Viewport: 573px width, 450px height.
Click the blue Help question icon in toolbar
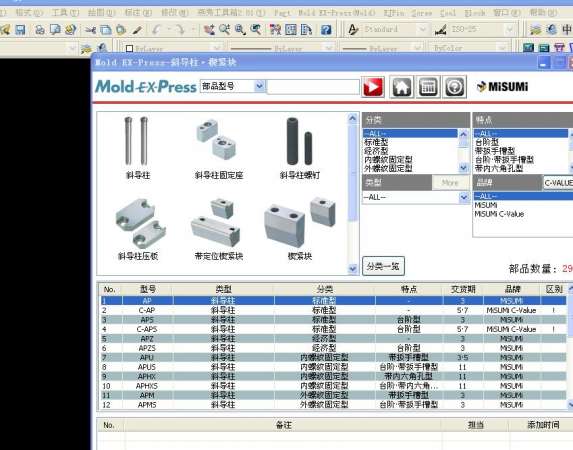326,29
